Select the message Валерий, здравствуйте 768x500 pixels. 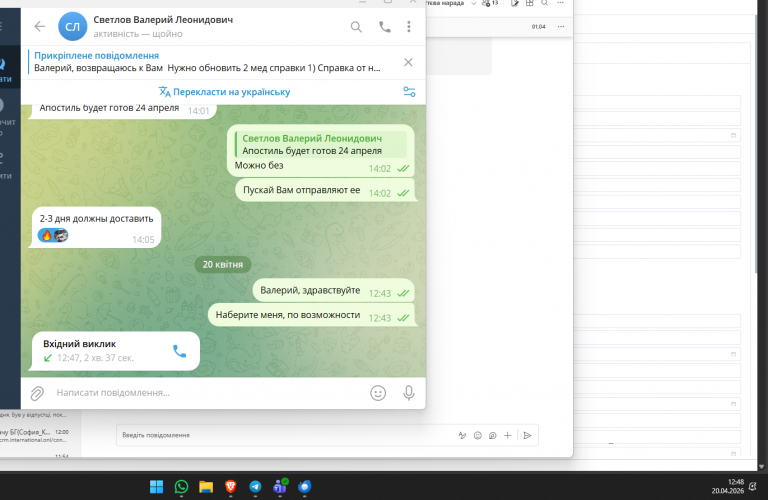pos(310,290)
